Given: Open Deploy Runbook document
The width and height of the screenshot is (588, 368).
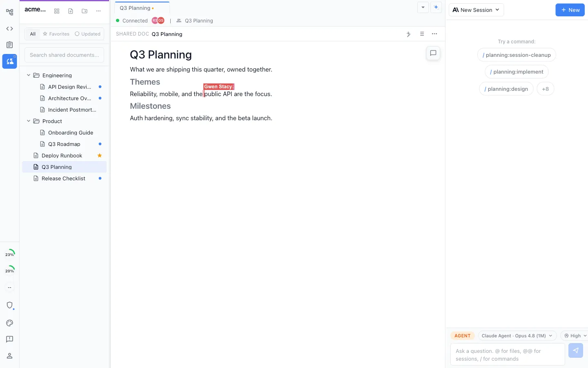Looking at the screenshot, I should [x=65, y=155].
